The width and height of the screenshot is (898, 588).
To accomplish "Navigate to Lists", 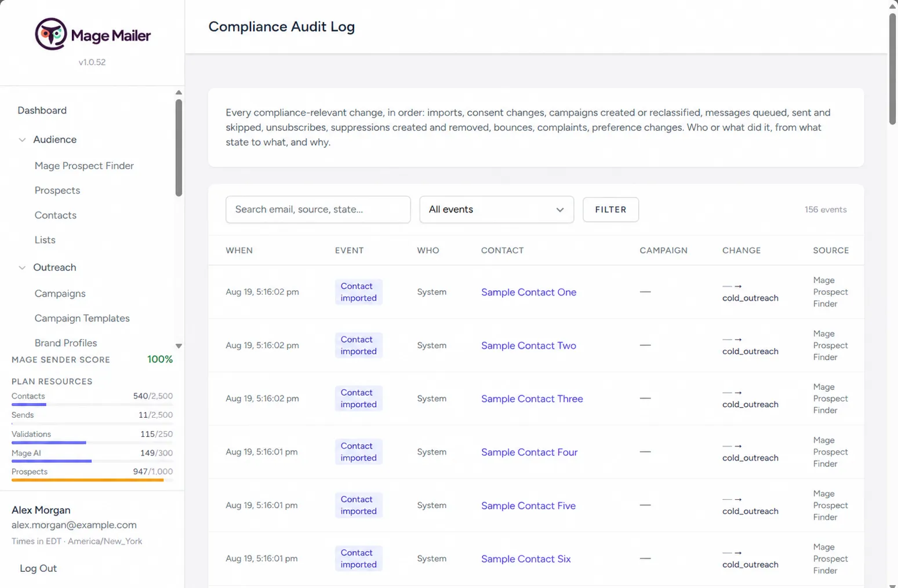I will pos(45,240).
